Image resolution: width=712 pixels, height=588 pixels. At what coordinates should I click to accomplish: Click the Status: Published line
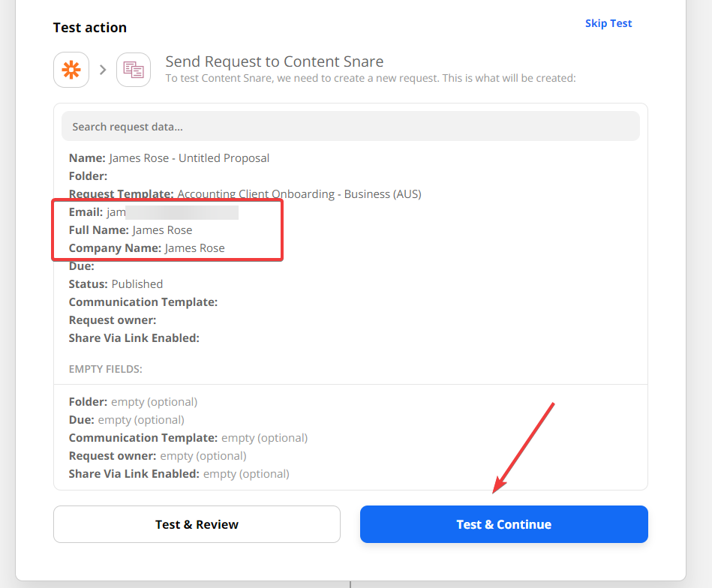pos(116,284)
